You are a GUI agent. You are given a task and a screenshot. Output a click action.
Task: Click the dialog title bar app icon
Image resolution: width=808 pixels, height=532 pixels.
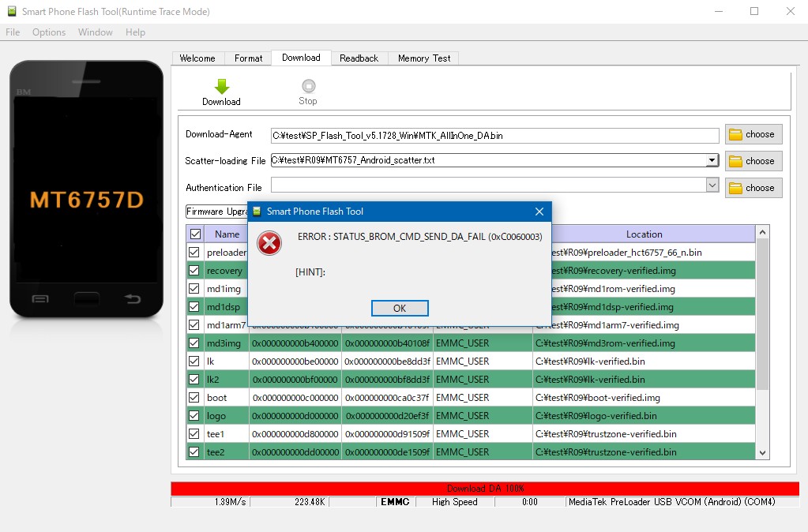coord(257,212)
